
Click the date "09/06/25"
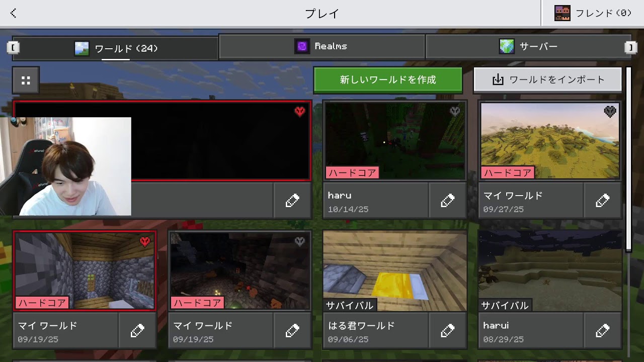tap(348, 339)
